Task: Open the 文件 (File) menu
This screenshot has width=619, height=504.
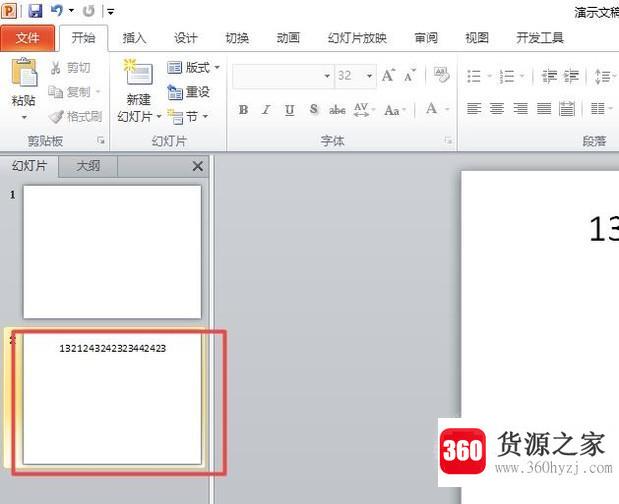Action: click(x=28, y=38)
